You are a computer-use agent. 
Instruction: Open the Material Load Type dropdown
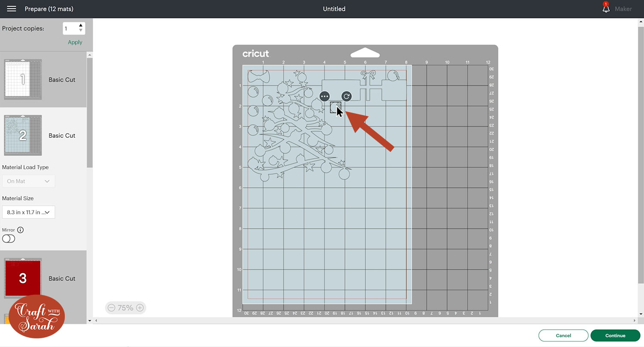tap(28, 181)
